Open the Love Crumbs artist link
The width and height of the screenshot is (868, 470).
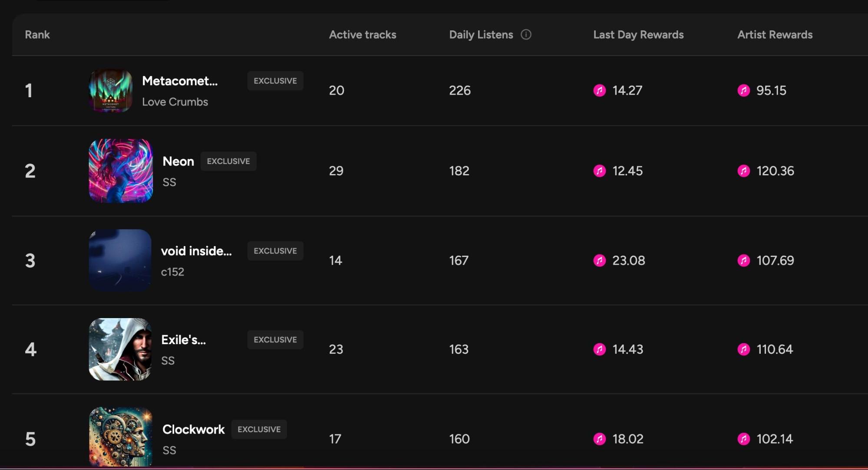pos(175,102)
